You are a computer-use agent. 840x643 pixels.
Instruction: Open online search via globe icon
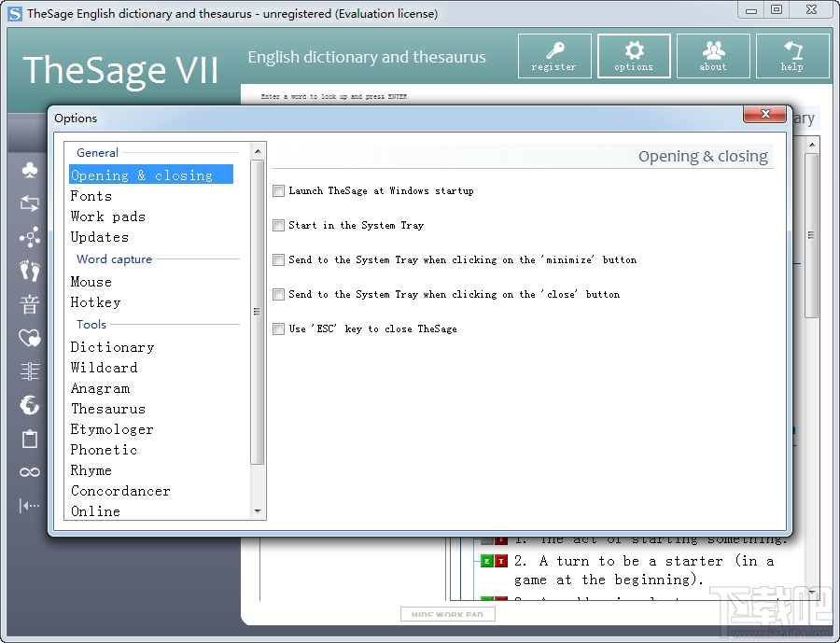pyautogui.click(x=29, y=405)
